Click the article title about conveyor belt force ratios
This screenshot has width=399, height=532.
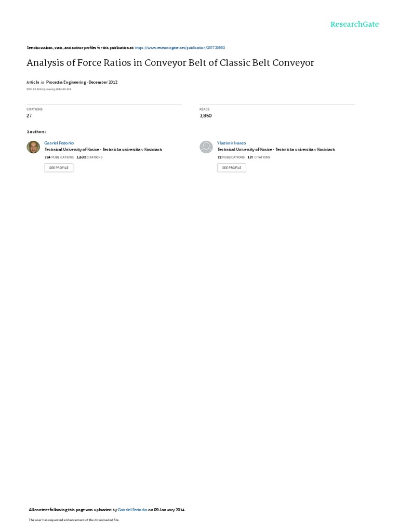coord(170,63)
